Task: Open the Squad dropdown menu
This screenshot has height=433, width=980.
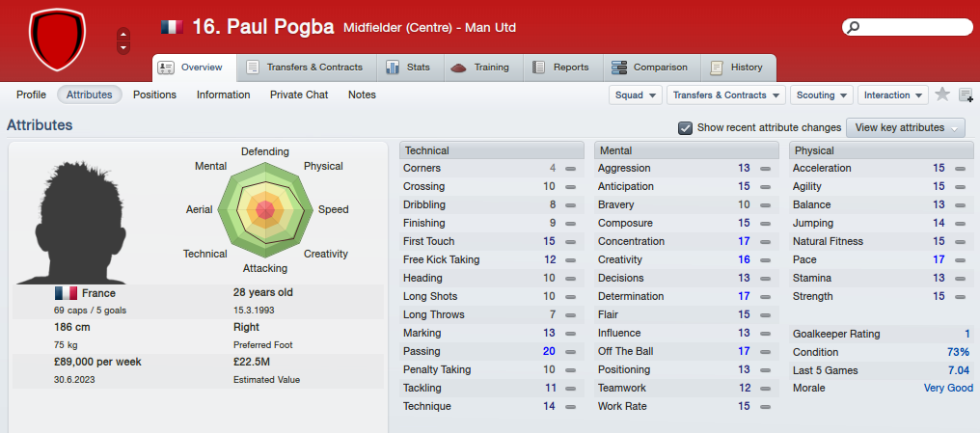Action: tap(635, 95)
